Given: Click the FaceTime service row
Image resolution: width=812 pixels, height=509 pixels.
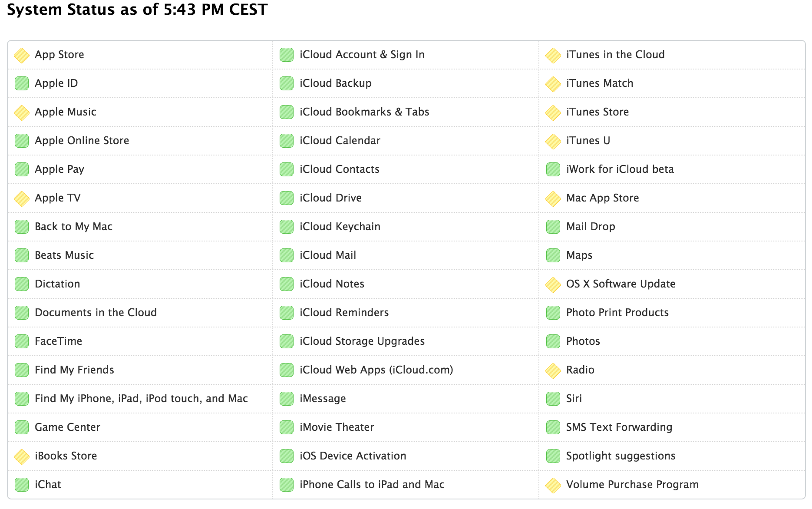Looking at the screenshot, I should (58, 341).
